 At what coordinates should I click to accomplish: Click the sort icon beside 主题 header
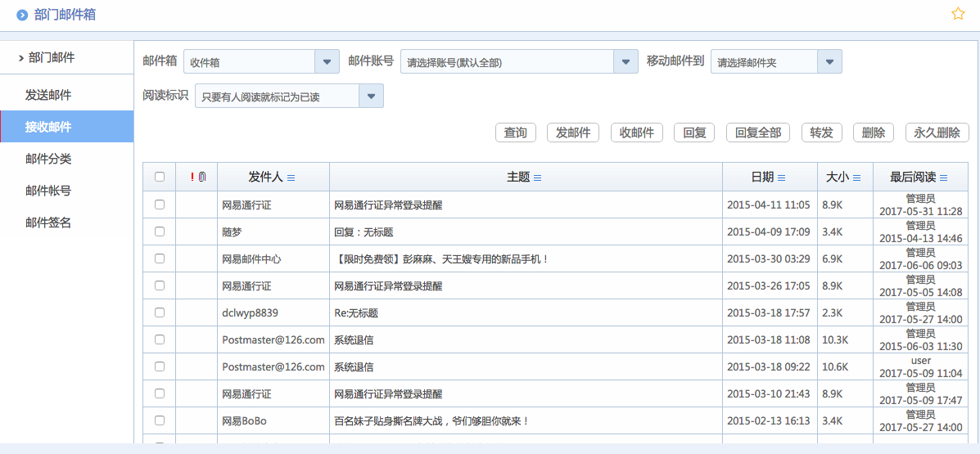click(538, 178)
